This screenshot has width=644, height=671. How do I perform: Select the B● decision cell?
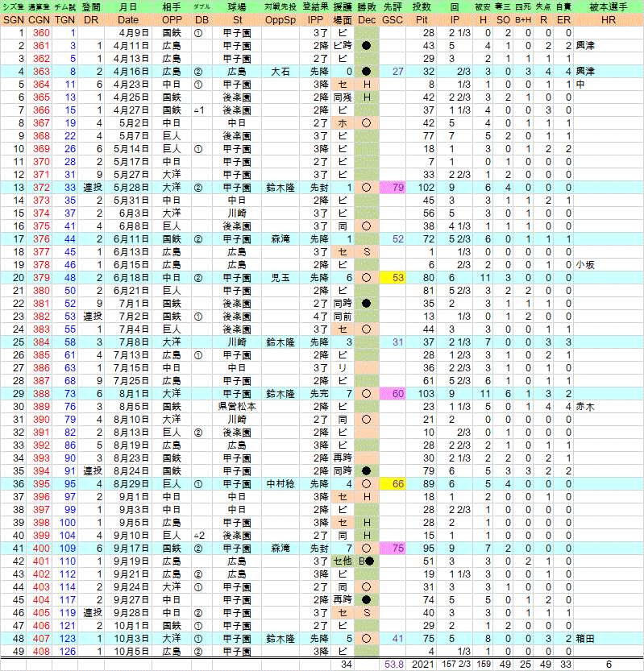pyautogui.click(x=367, y=561)
